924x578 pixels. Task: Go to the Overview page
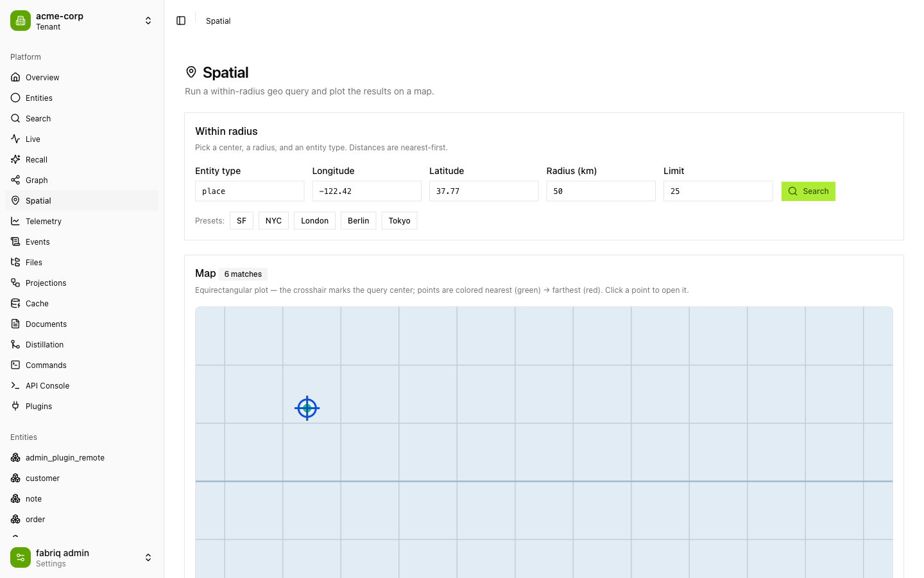[81, 77]
